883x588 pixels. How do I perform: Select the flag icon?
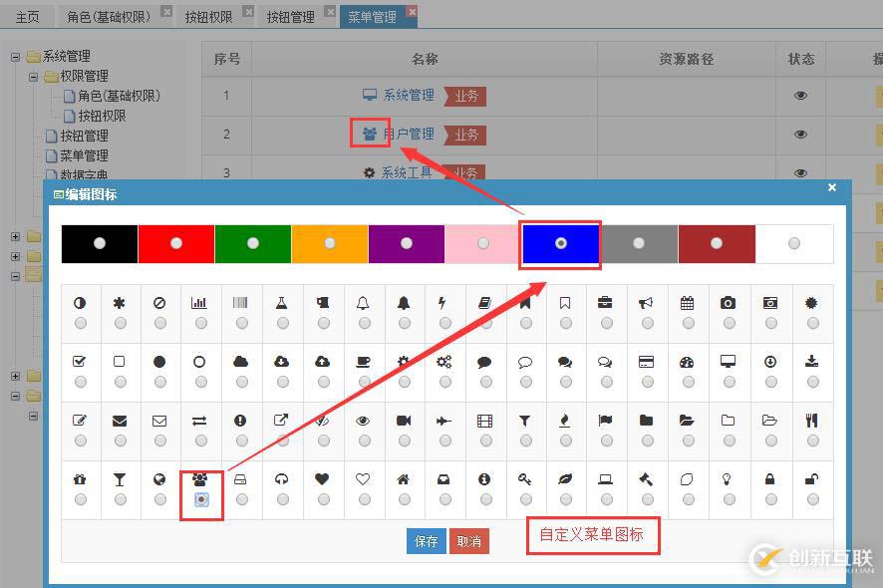[x=605, y=421]
